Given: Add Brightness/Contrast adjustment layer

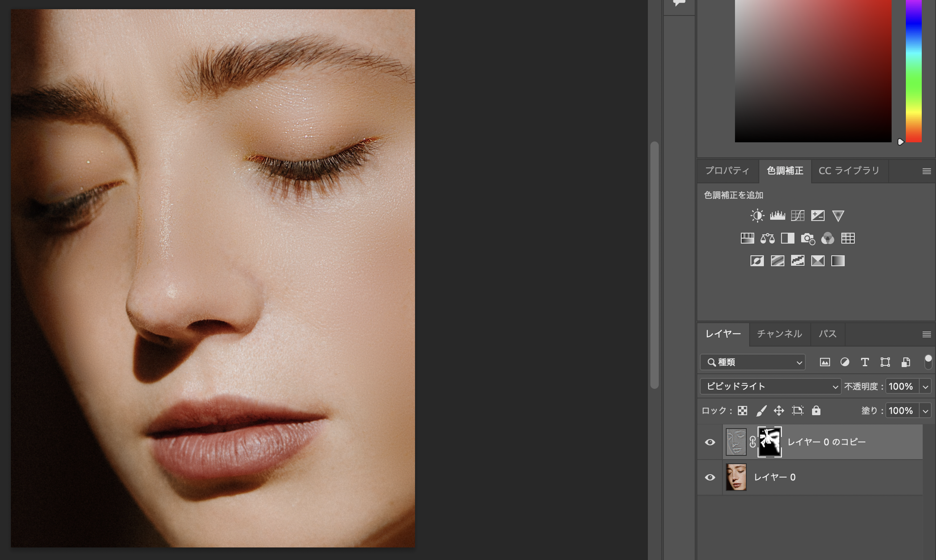Looking at the screenshot, I should tap(757, 216).
